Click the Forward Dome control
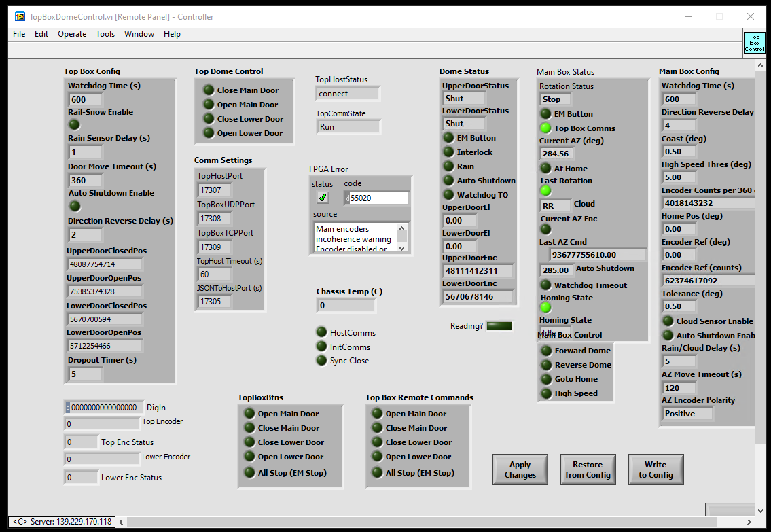 point(545,351)
